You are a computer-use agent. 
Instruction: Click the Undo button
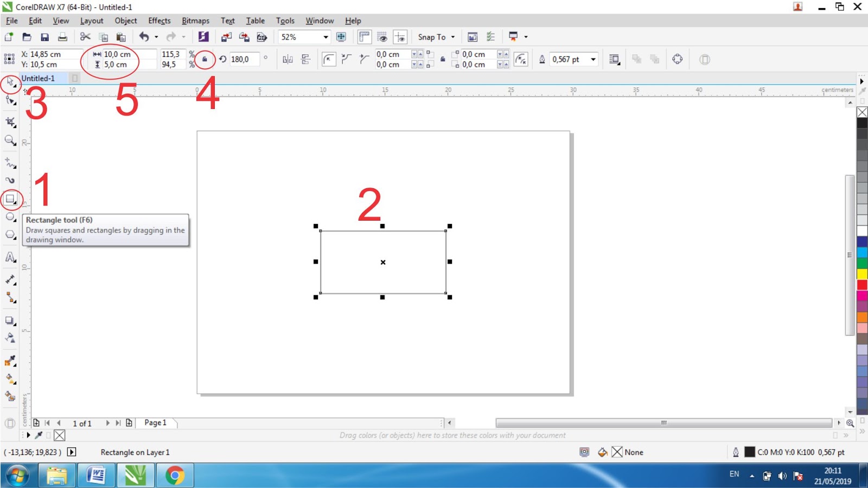tap(144, 37)
